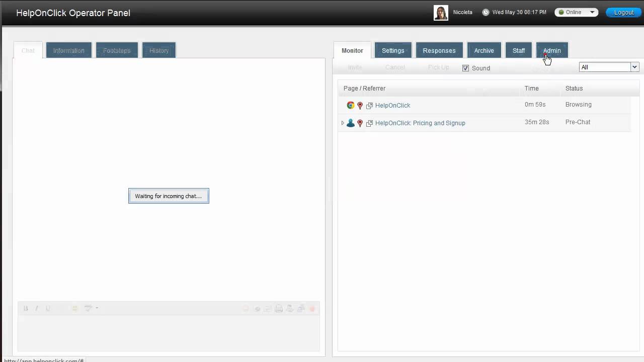Screen dimensions: 644x362
Task: Open the Staff tab
Action: click(x=519, y=50)
